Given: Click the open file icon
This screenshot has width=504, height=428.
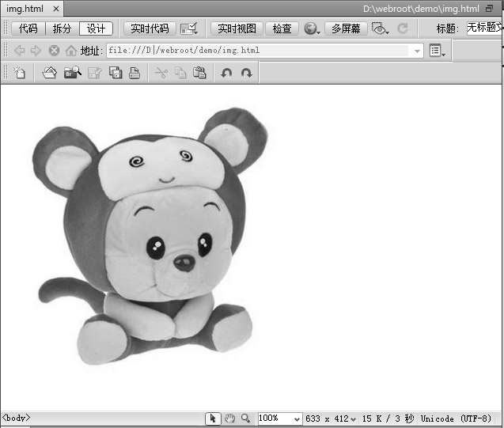Looking at the screenshot, I should (49, 73).
